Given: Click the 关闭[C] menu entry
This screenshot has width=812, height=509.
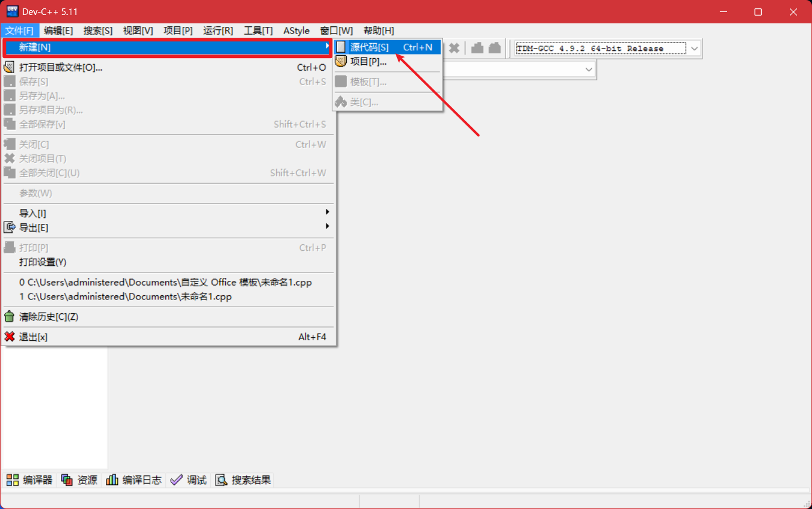Looking at the screenshot, I should [x=168, y=144].
